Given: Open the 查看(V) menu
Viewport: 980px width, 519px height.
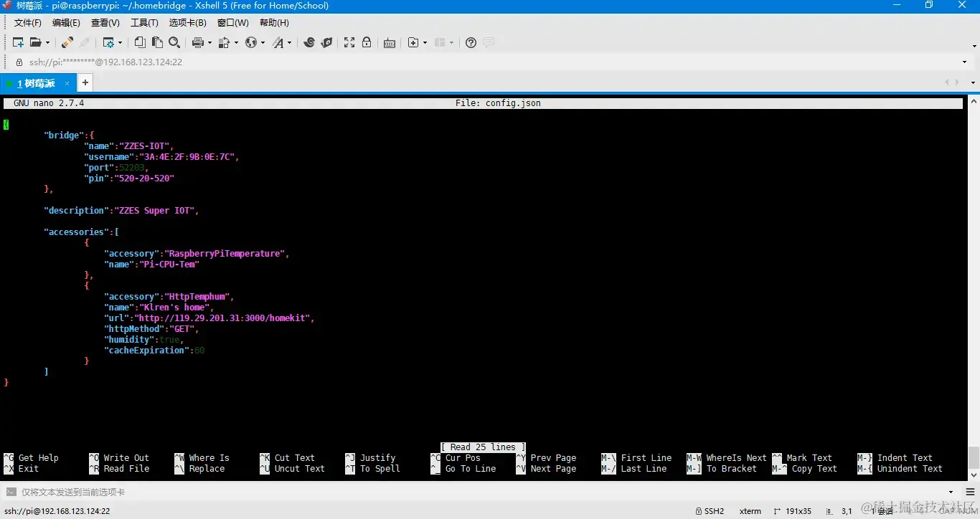Looking at the screenshot, I should pos(105,23).
